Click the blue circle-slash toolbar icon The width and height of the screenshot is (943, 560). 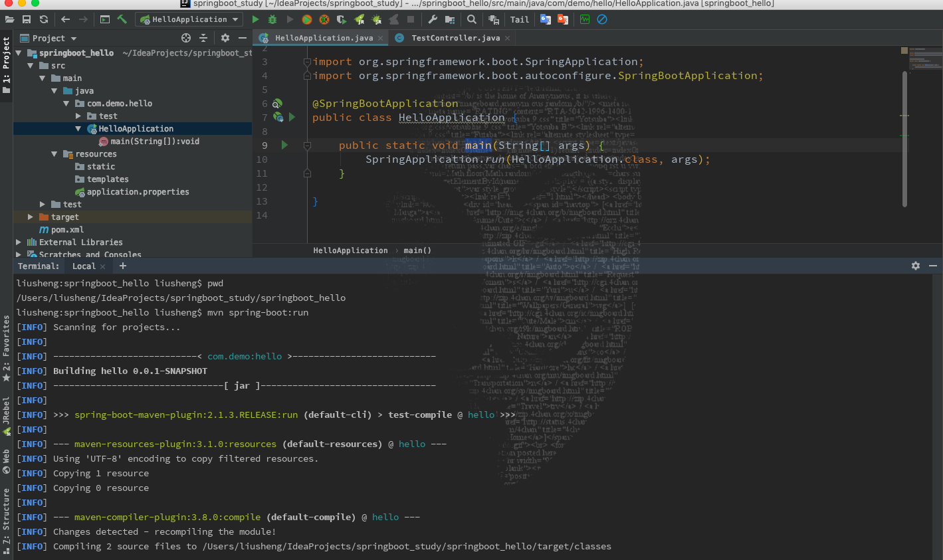coord(602,19)
